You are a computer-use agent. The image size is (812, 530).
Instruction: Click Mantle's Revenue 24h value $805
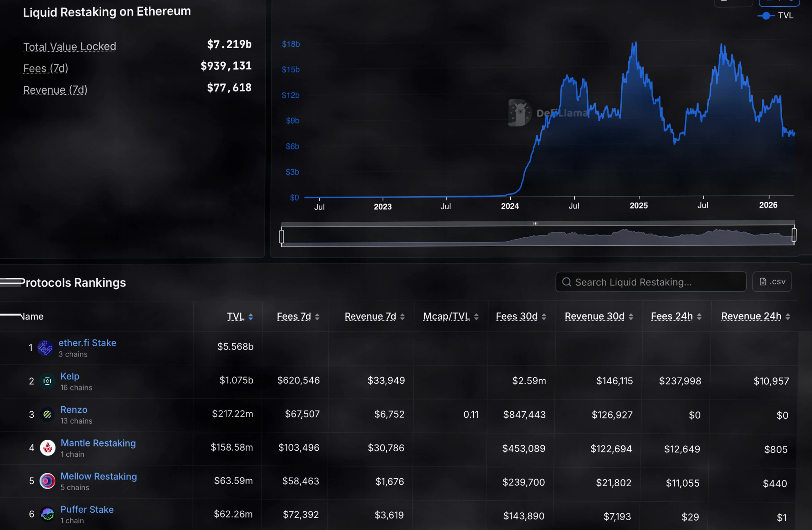[776, 450]
